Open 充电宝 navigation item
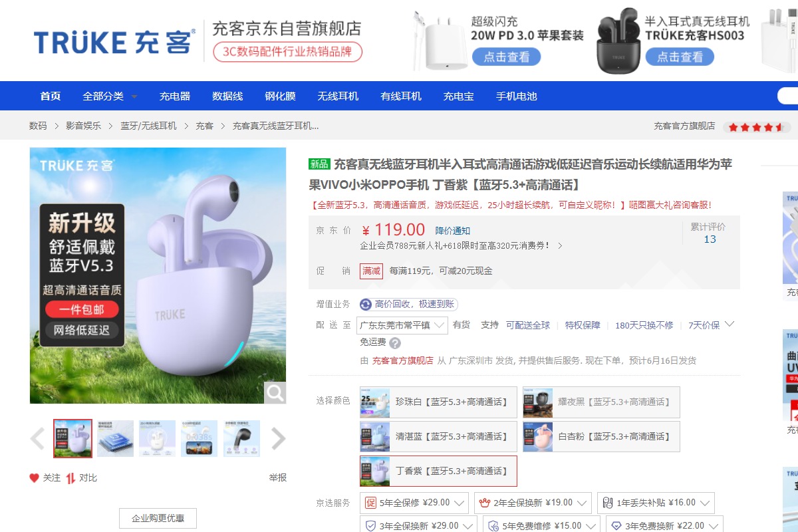The width and height of the screenshot is (798, 532). tap(459, 96)
